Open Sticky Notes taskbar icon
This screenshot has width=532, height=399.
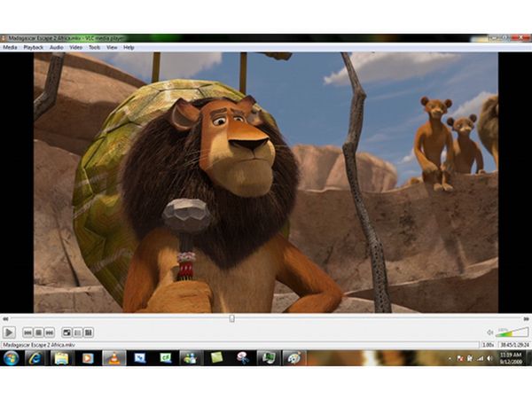[x=216, y=358]
